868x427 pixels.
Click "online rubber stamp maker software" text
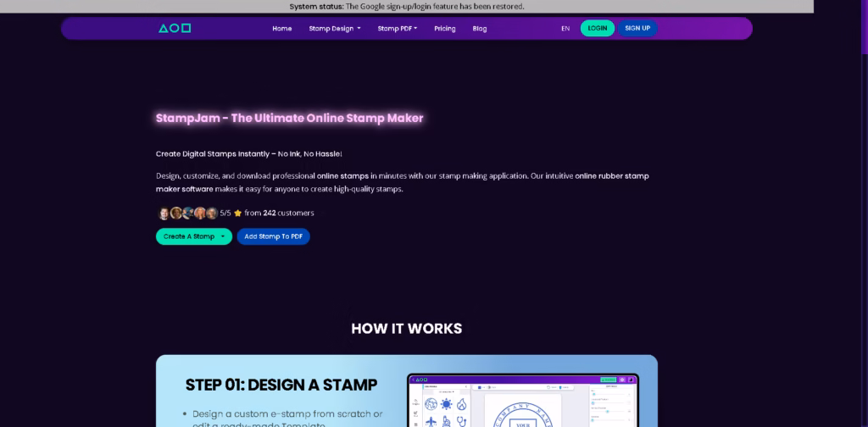pos(402,182)
